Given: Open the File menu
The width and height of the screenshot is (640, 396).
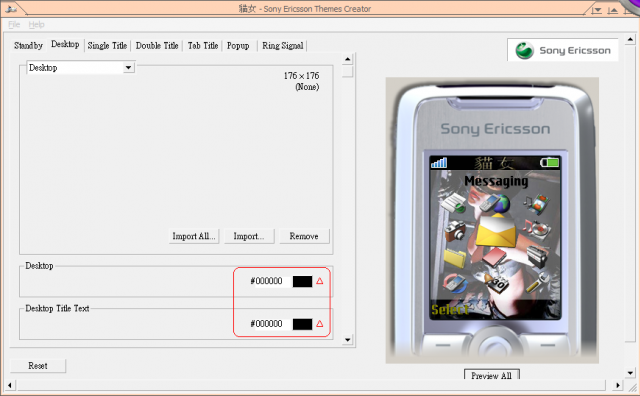Looking at the screenshot, I should click(x=14, y=24).
